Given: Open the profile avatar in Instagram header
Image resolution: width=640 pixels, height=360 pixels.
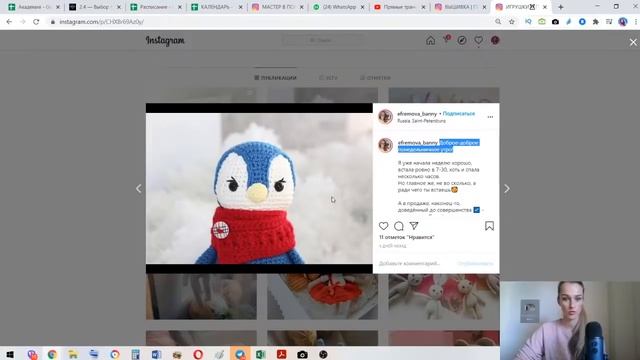Looking at the screenshot, I should [x=495, y=40].
